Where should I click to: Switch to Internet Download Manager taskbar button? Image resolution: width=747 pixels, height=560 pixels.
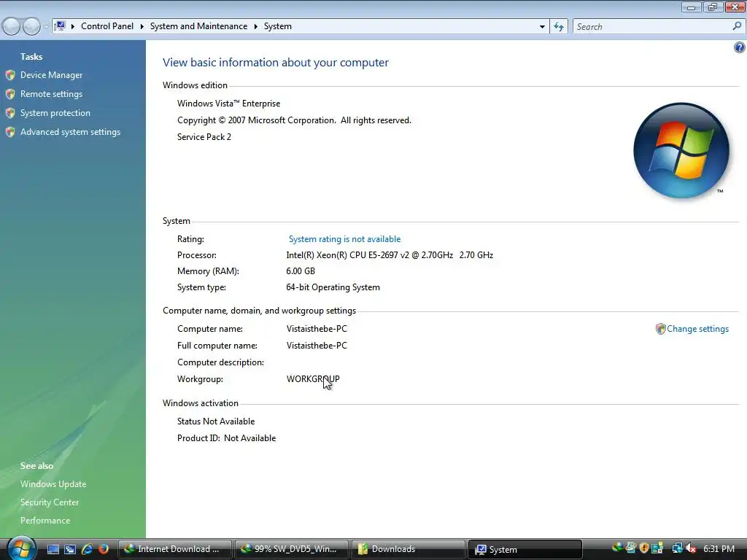[x=175, y=550]
